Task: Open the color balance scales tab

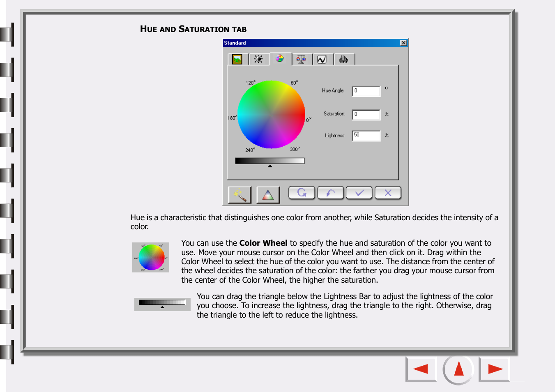Action: (x=302, y=59)
